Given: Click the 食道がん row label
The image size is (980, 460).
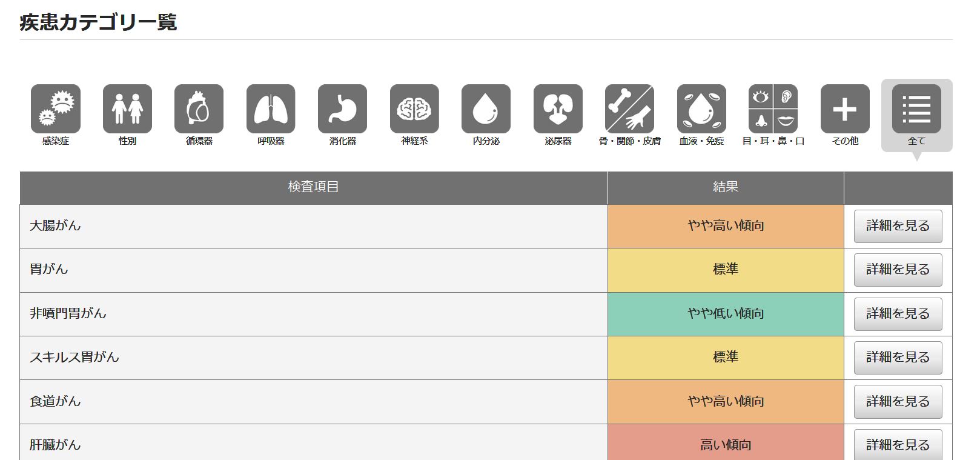Looking at the screenshot, I should (55, 401).
